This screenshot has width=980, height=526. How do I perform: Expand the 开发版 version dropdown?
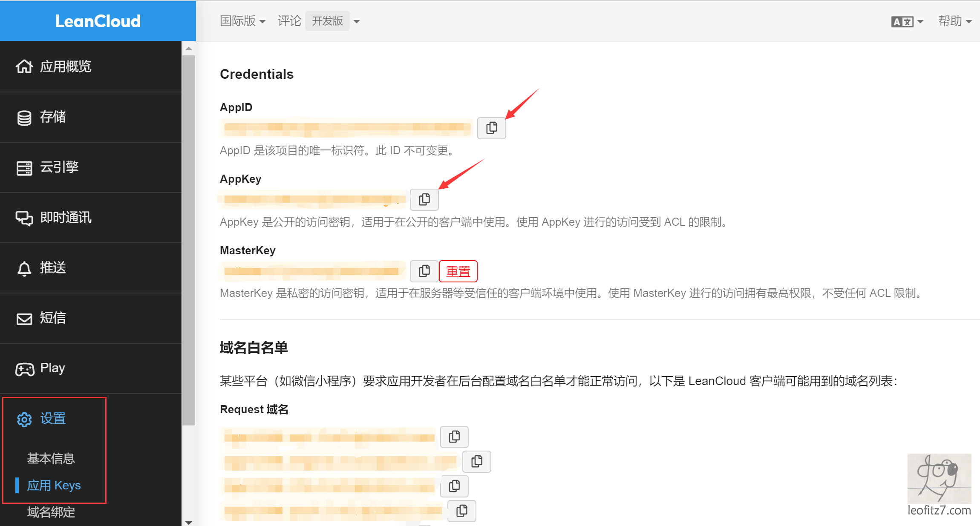[x=356, y=20]
